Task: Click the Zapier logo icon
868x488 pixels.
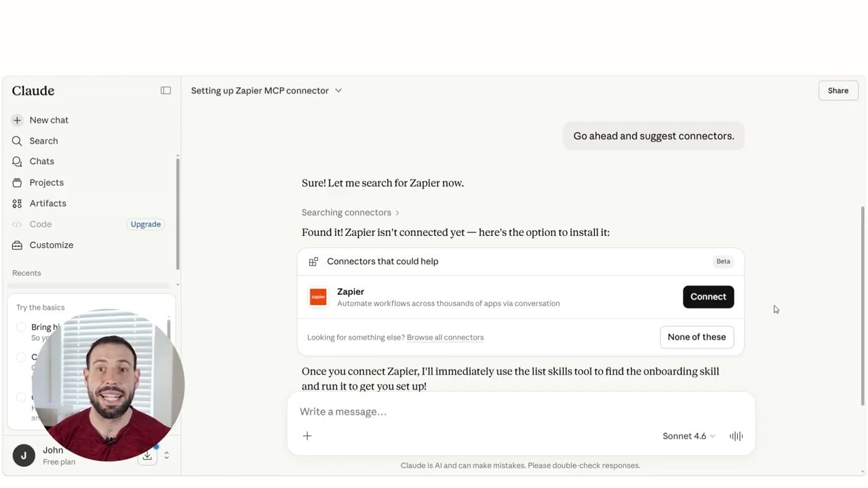Action: click(x=318, y=297)
